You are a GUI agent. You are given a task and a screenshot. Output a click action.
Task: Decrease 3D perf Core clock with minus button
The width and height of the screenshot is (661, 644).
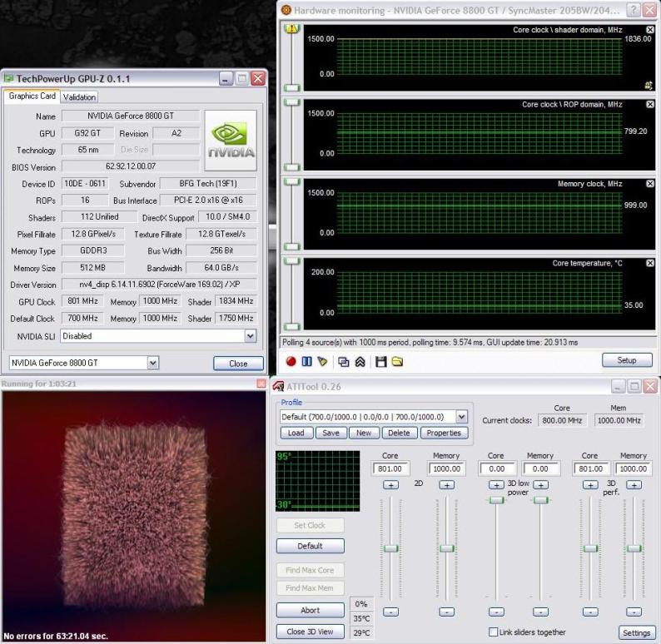(x=590, y=612)
